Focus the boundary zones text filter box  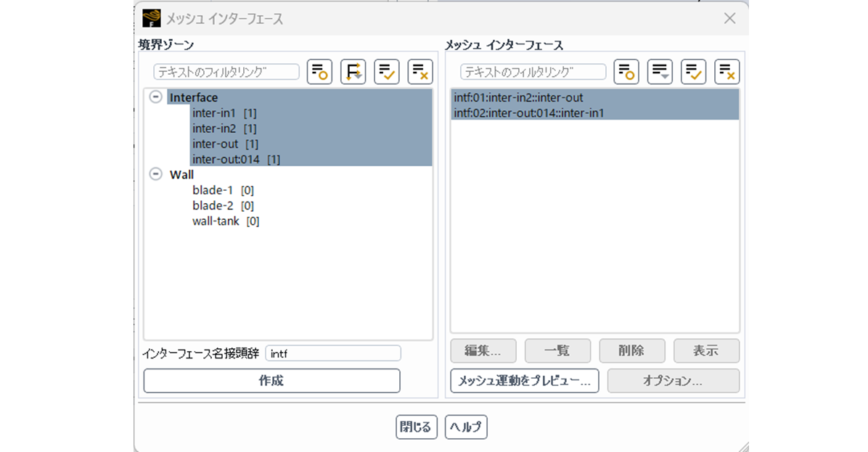[226, 72]
